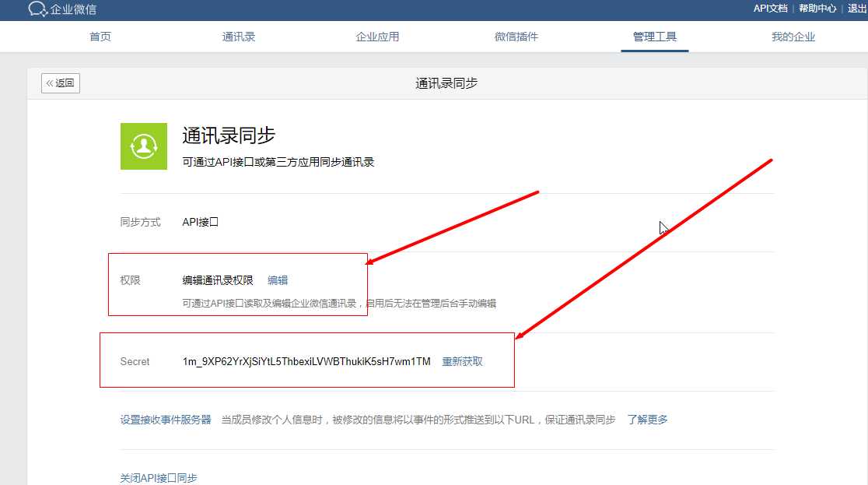Click the 同步方式 label
This screenshot has width=868, height=485.
click(140, 222)
